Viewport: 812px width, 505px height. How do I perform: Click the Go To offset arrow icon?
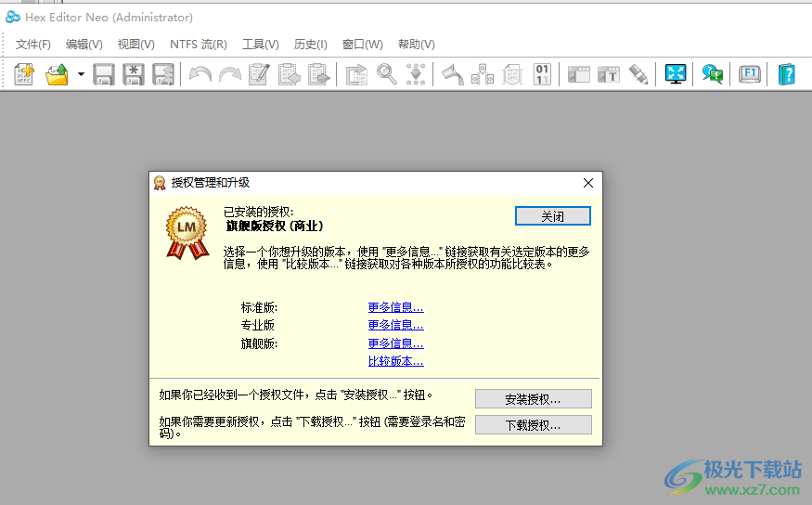[356, 74]
